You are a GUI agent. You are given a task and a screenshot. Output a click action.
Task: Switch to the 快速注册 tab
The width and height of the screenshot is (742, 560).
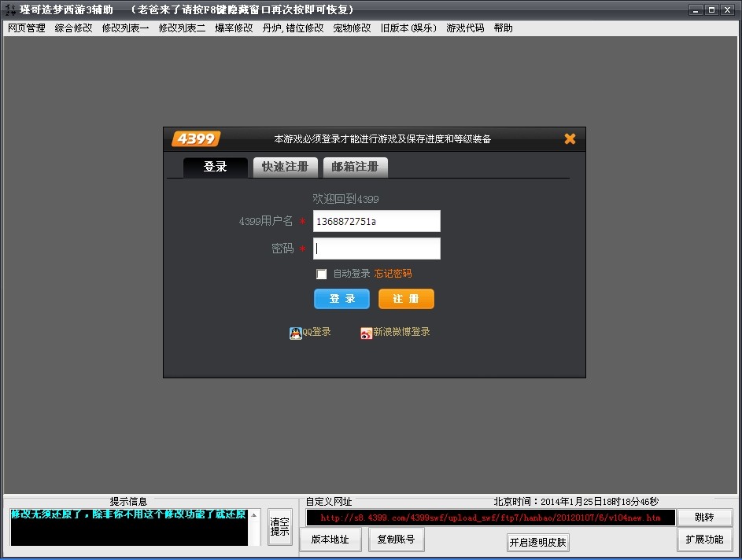point(285,167)
